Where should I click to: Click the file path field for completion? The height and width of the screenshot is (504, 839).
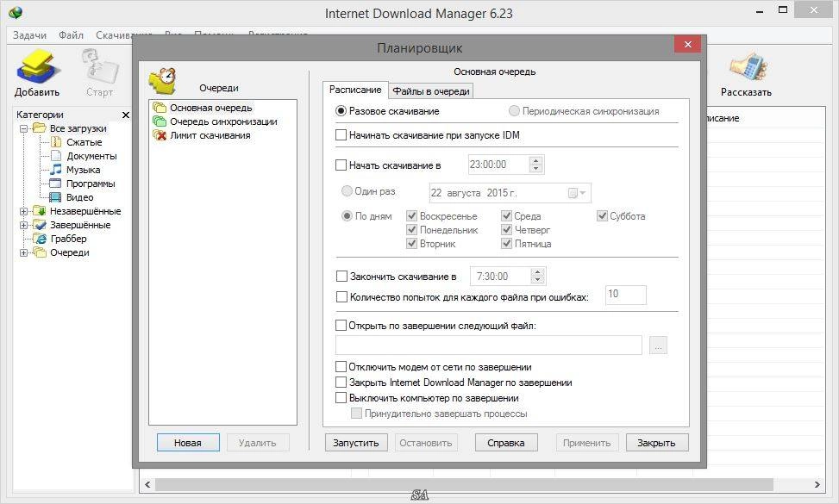point(489,345)
